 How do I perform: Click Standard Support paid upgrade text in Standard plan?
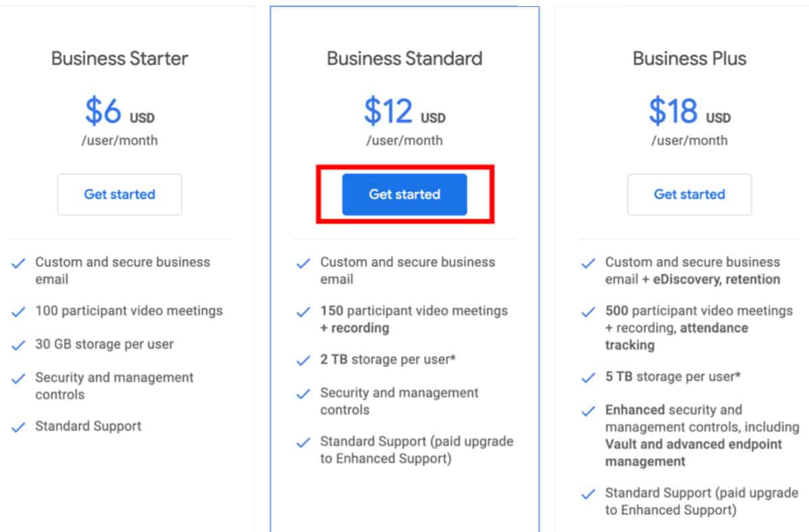(417, 450)
